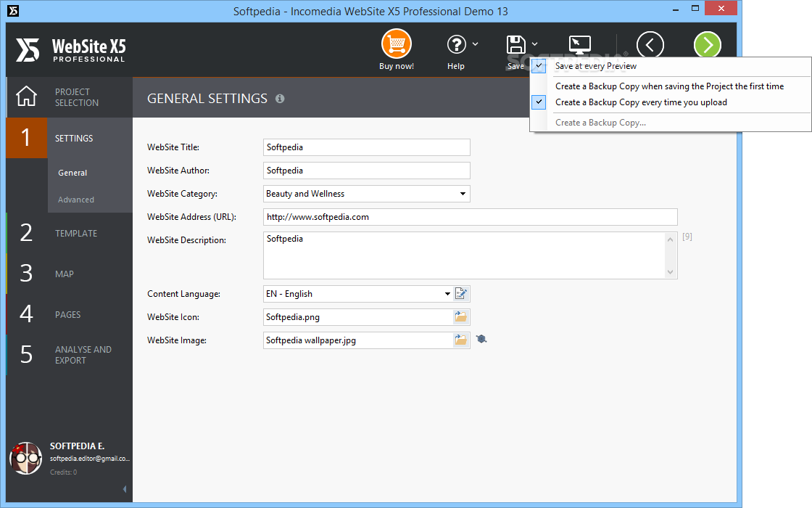Image resolution: width=812 pixels, height=508 pixels.
Task: Enable Backup Copy when saving first time
Action: point(670,86)
